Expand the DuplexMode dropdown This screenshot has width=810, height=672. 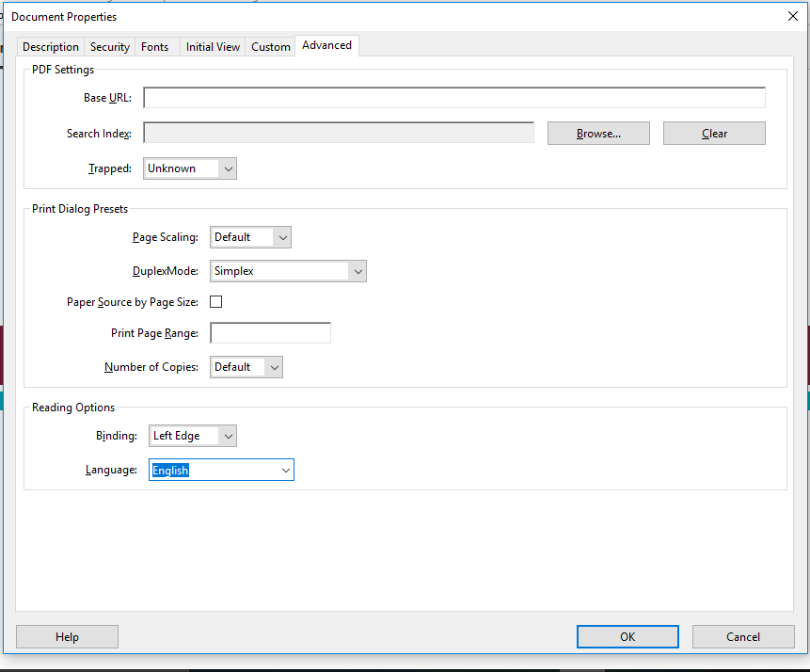[x=288, y=271]
